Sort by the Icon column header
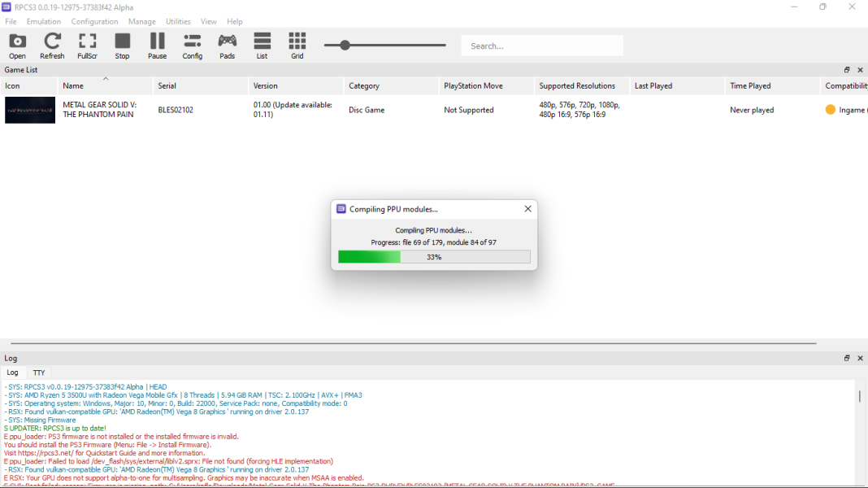 coord(28,86)
